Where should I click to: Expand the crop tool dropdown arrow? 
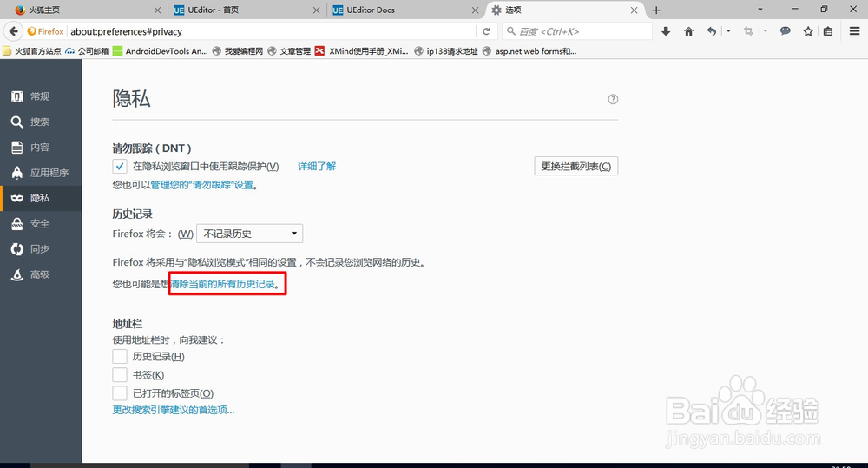pos(766,31)
